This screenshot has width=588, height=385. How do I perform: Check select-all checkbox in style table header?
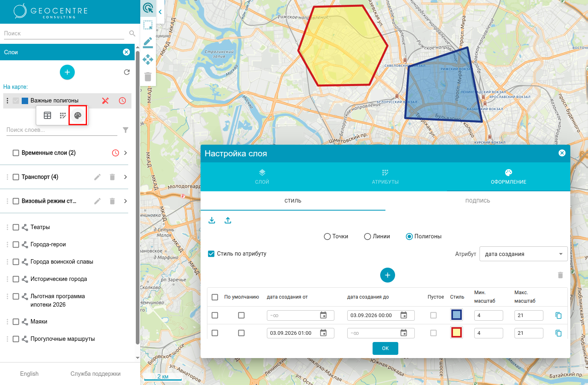click(215, 297)
